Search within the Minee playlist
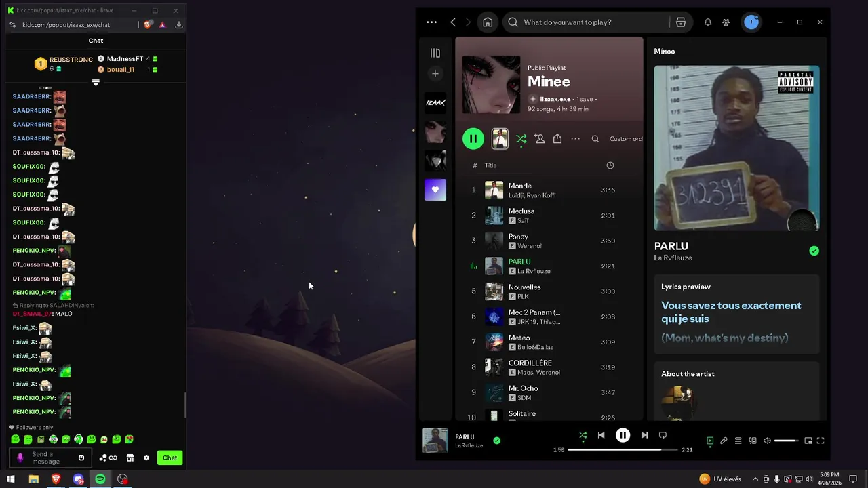868x488 pixels. click(x=595, y=139)
